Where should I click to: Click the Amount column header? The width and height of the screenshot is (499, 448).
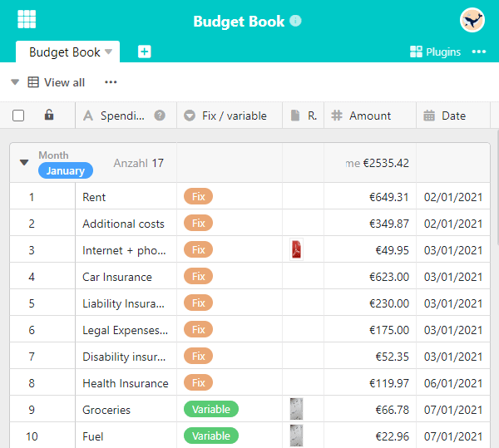(x=369, y=116)
